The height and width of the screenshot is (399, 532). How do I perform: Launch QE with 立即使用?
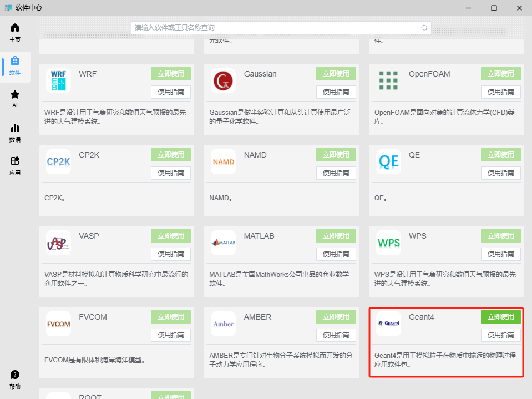tap(501, 155)
